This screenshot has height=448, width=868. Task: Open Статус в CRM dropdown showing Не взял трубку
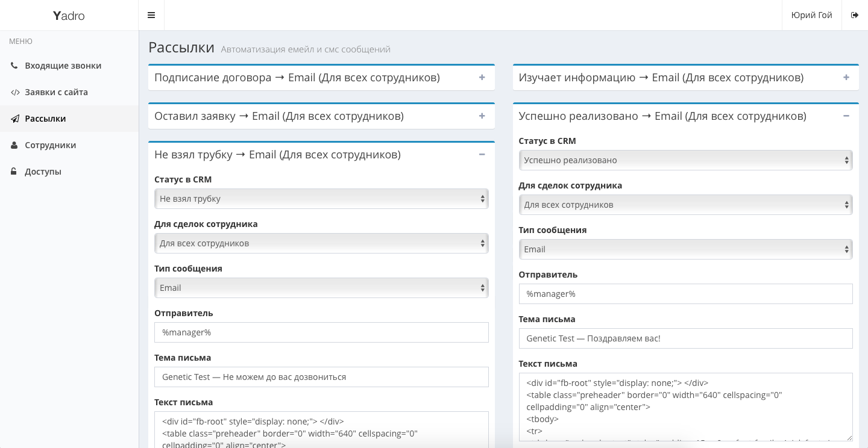click(x=321, y=199)
